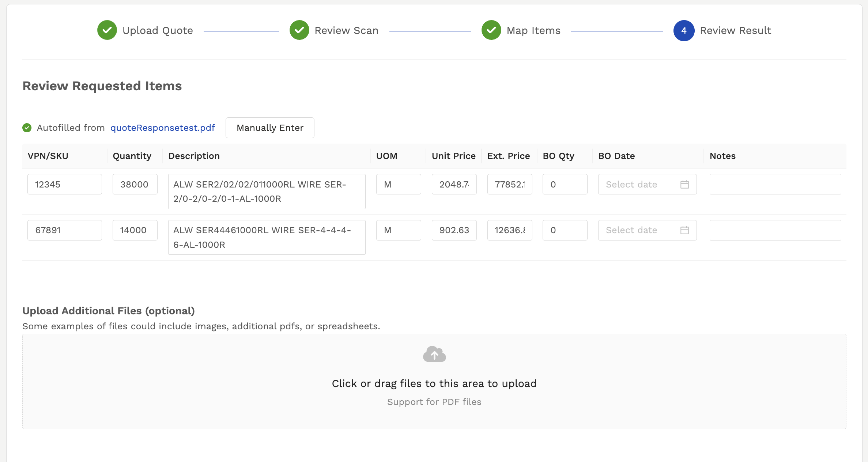Screen dimensions: 868x462
Task: Go to the Map Items step label
Action: pos(533,31)
